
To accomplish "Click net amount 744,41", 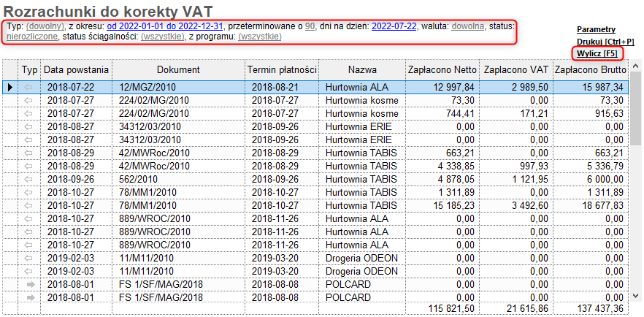I will click(x=461, y=113).
